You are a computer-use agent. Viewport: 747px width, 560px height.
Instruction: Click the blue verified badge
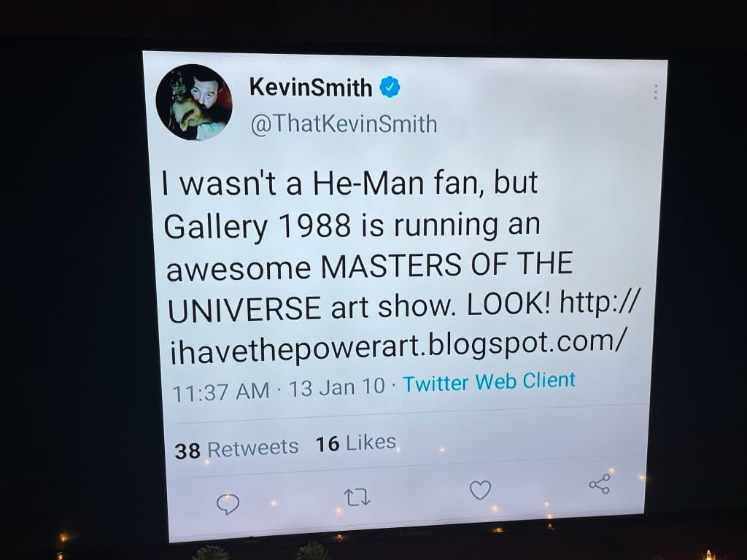[390, 87]
